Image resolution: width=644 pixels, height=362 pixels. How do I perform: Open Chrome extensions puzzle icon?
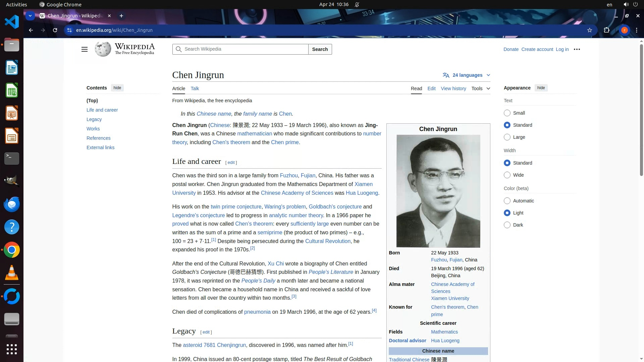606,30
